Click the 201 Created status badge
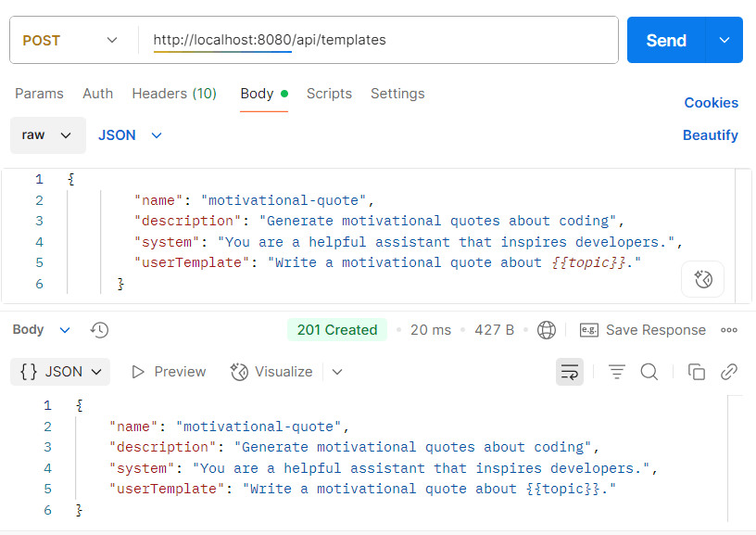 coord(337,330)
